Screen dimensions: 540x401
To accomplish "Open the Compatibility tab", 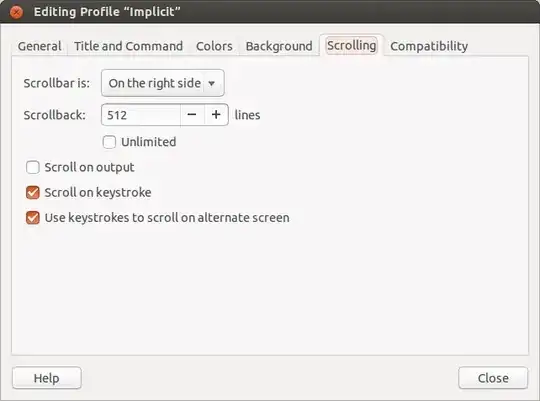I will point(429,46).
